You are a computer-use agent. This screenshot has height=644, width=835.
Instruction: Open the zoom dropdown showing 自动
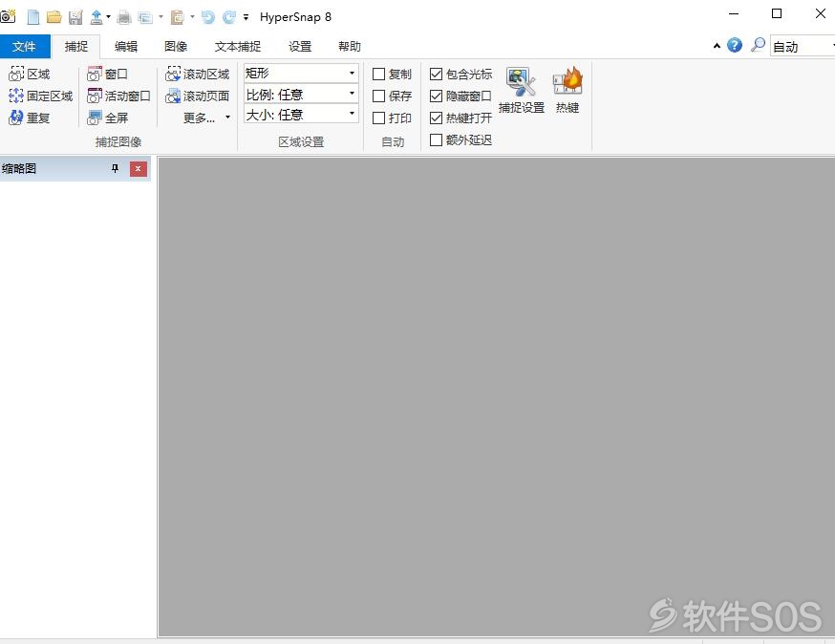803,47
